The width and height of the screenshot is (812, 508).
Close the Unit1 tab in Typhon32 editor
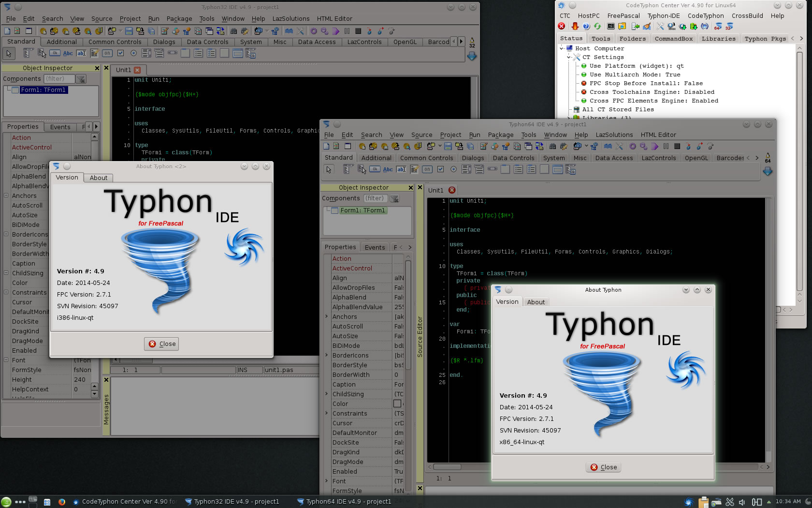pos(137,70)
